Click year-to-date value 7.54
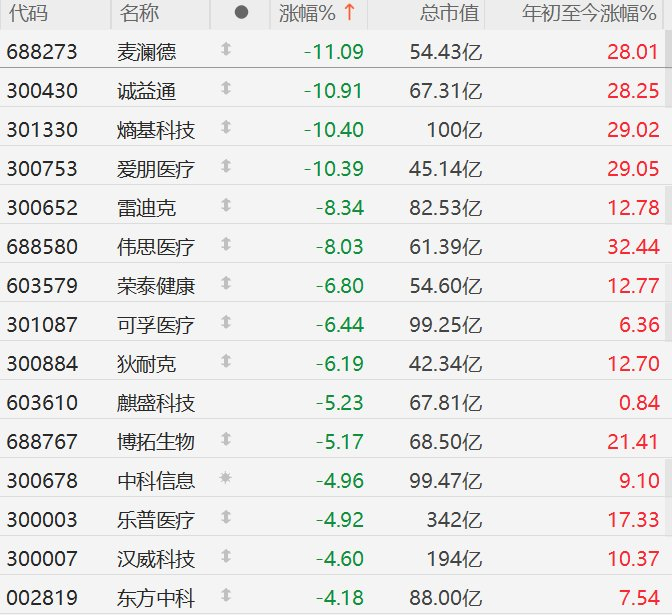Image resolution: width=672 pixels, height=615 pixels. pyautogui.click(x=639, y=598)
